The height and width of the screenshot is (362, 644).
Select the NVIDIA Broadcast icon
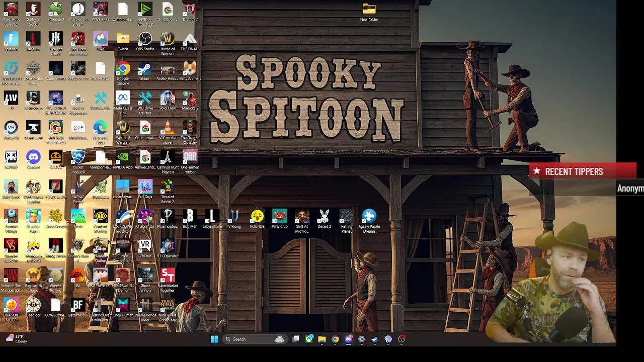145,14
